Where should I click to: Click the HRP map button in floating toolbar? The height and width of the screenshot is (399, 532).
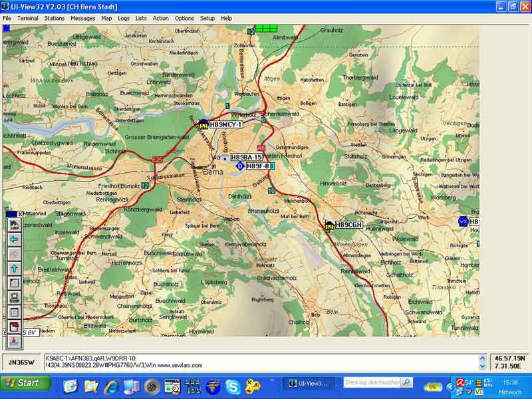14,225
